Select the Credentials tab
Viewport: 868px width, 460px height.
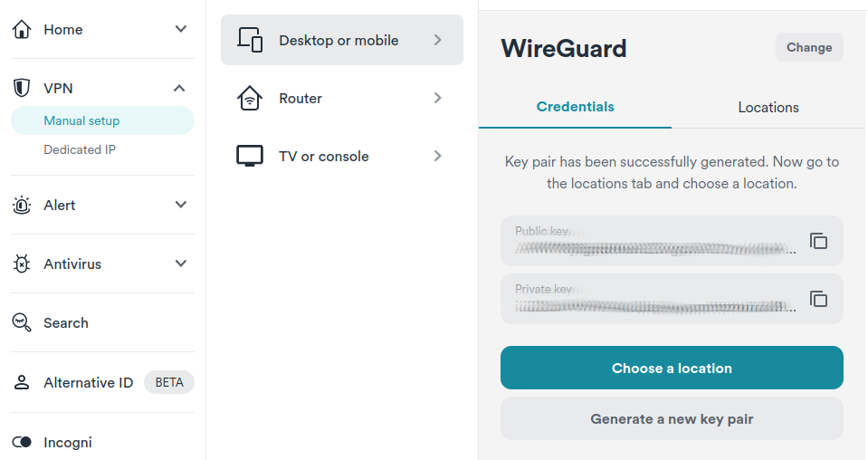575,107
